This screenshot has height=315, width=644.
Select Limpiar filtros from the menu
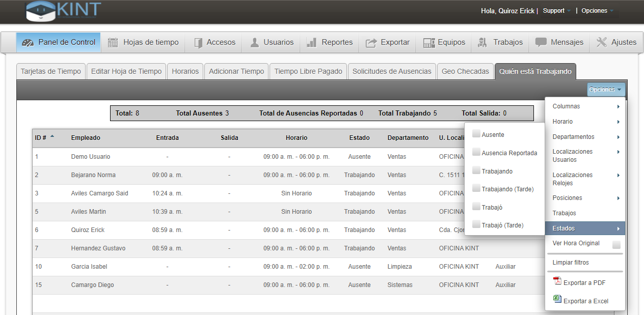(571, 263)
